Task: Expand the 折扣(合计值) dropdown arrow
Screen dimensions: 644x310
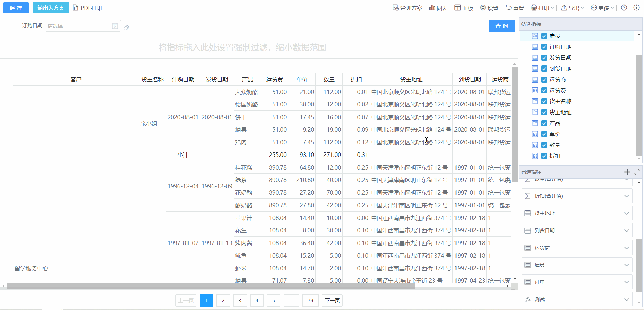Action: tap(626, 196)
